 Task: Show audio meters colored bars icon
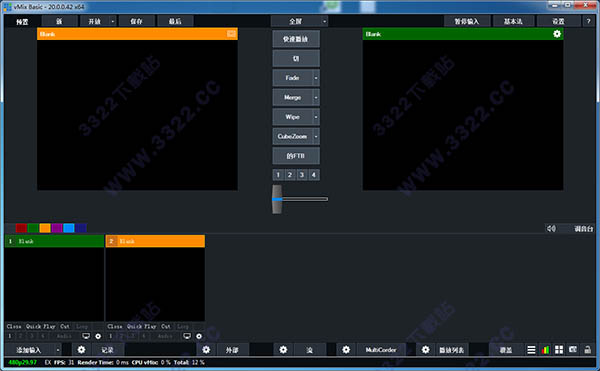click(545, 350)
